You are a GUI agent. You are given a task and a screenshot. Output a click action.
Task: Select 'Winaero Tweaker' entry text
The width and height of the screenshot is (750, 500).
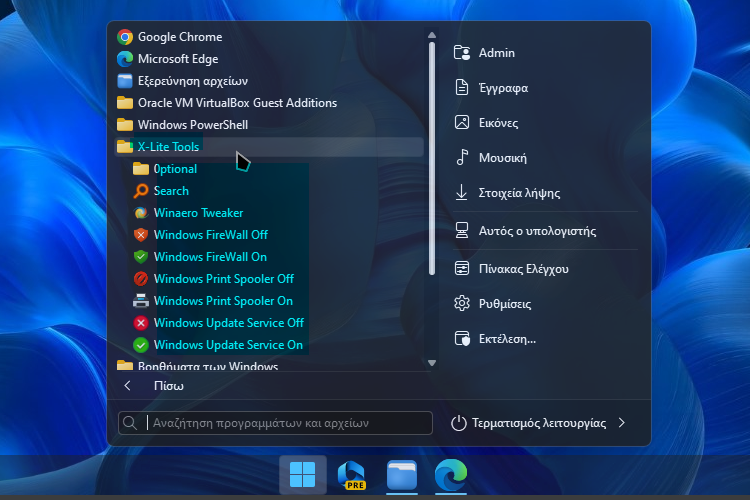tap(199, 213)
